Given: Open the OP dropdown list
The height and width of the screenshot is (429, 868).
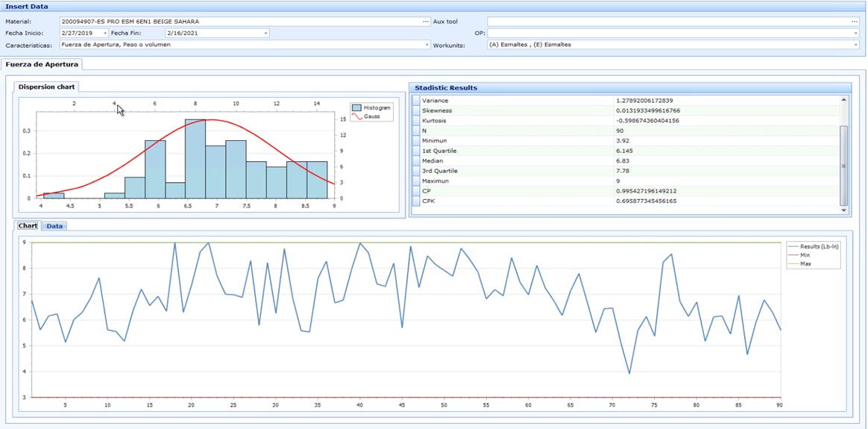Looking at the screenshot, I should 855,34.
